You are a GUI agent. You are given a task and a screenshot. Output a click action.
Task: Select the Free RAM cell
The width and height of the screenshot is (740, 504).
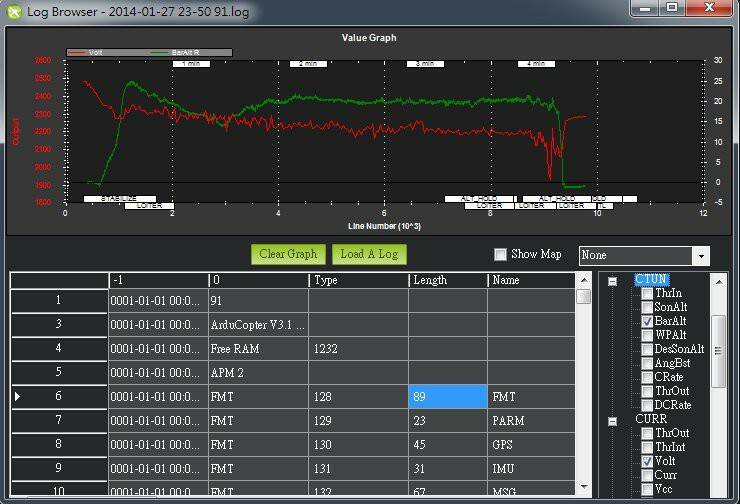(259, 349)
